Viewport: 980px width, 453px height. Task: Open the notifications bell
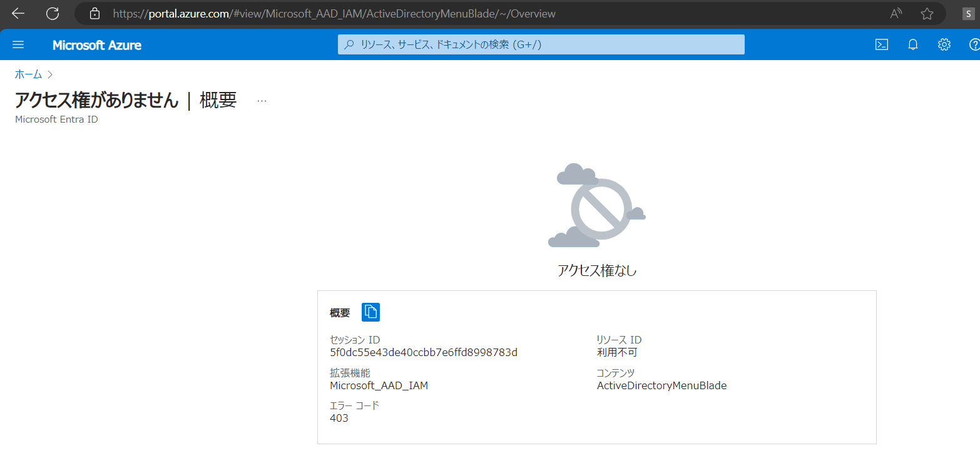(913, 44)
